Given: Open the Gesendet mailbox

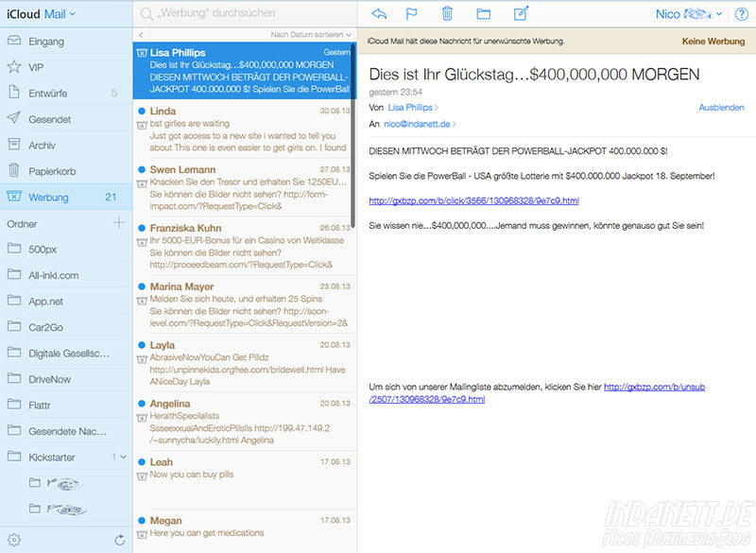Looking at the screenshot, I should pos(66,119).
